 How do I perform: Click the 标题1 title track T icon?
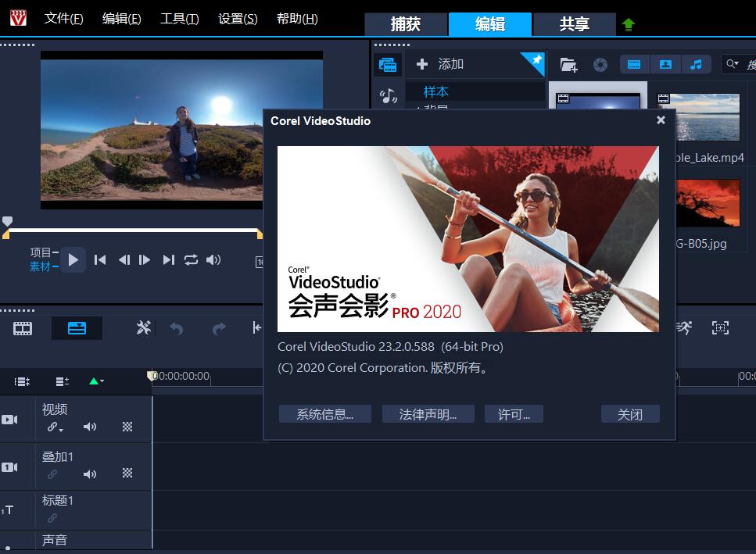tap(8, 510)
